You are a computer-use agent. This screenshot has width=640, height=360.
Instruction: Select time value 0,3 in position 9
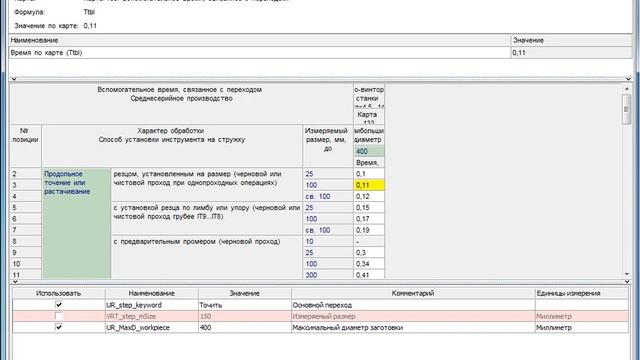pos(369,253)
